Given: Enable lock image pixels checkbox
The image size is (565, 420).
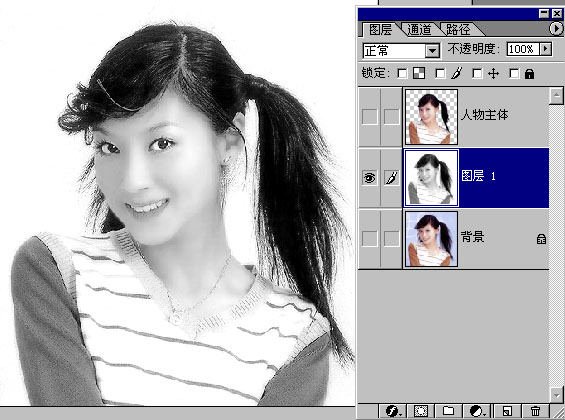Looking at the screenshot, I should [x=440, y=73].
